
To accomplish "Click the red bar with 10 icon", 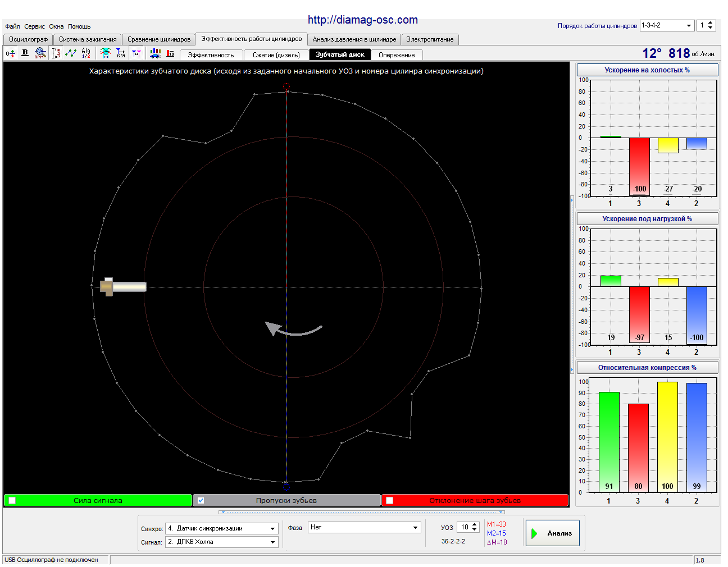I will coord(170,53).
